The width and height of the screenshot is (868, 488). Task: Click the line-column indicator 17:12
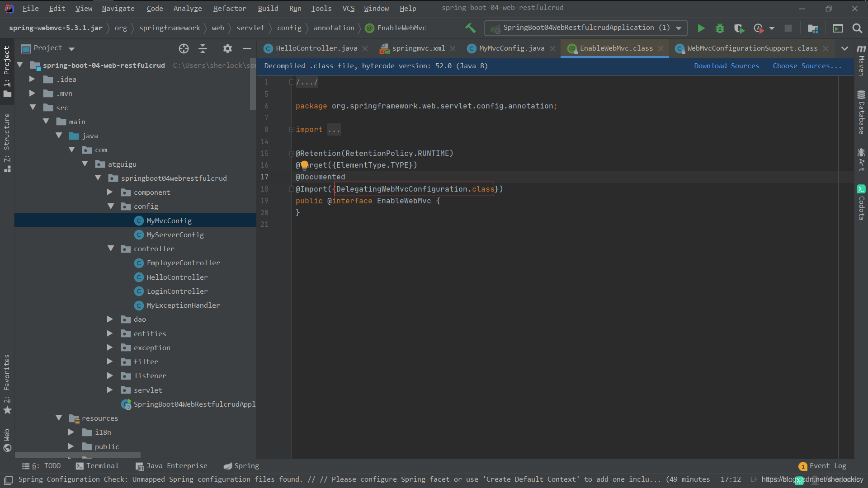[731, 479]
